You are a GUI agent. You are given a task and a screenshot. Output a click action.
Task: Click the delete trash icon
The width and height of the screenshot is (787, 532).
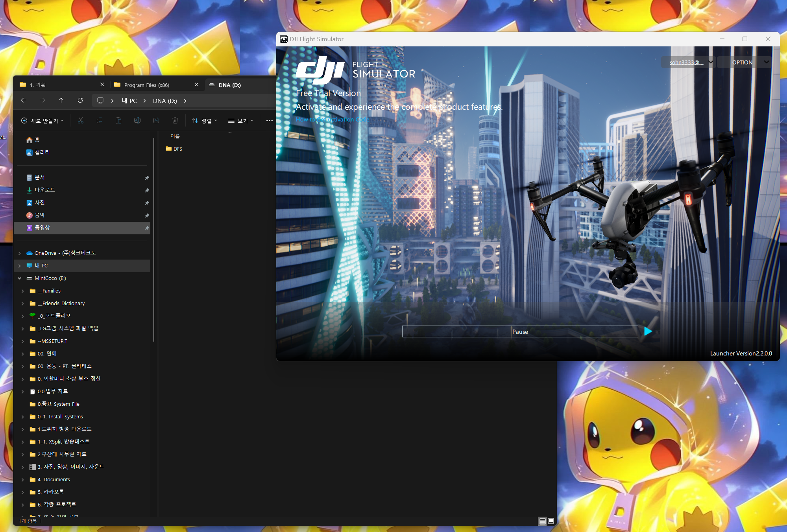tap(175, 121)
